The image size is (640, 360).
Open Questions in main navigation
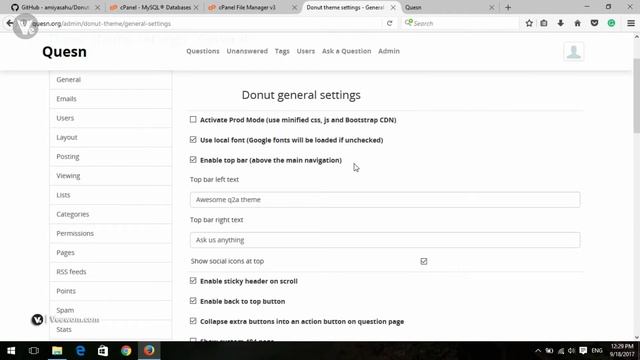coord(203,51)
